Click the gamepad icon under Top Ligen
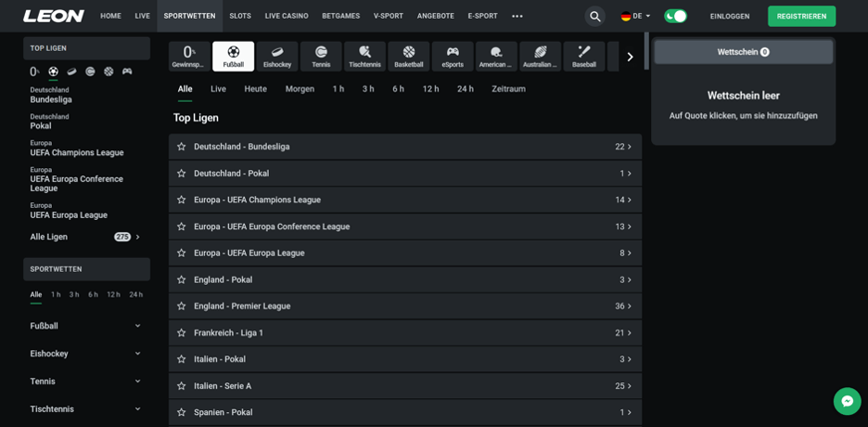 (x=127, y=71)
